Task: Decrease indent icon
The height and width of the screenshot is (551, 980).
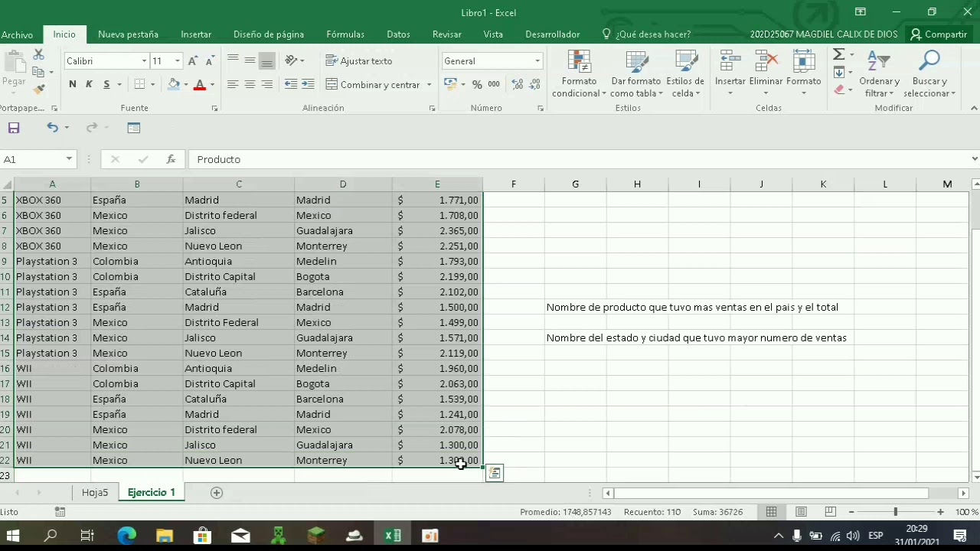Action: [x=291, y=84]
